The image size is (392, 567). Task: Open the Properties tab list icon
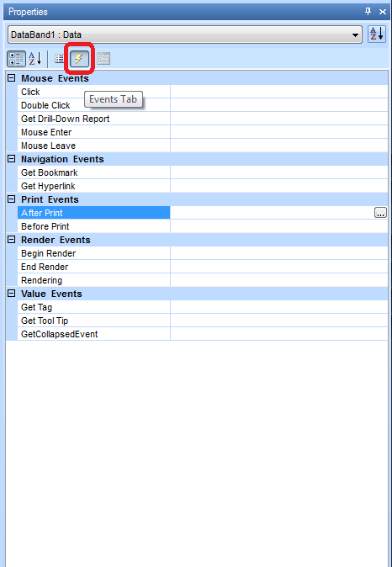60,59
